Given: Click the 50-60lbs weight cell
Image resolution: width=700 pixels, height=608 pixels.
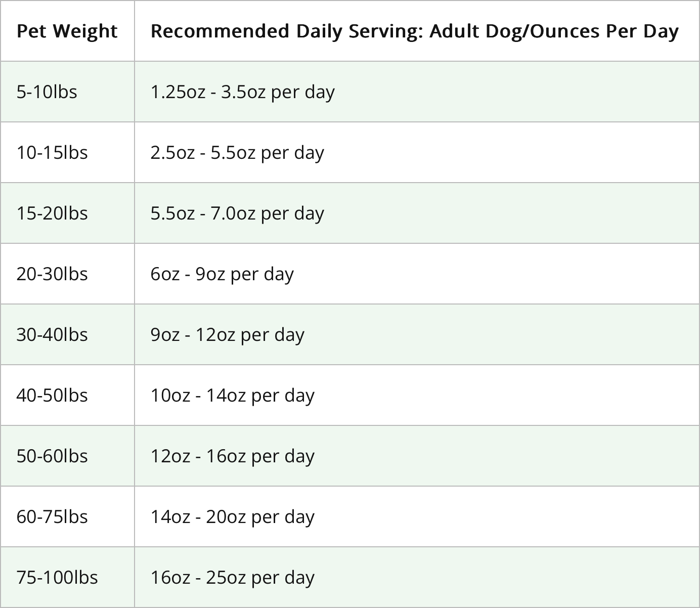Looking at the screenshot, I should pyautogui.click(x=52, y=456).
